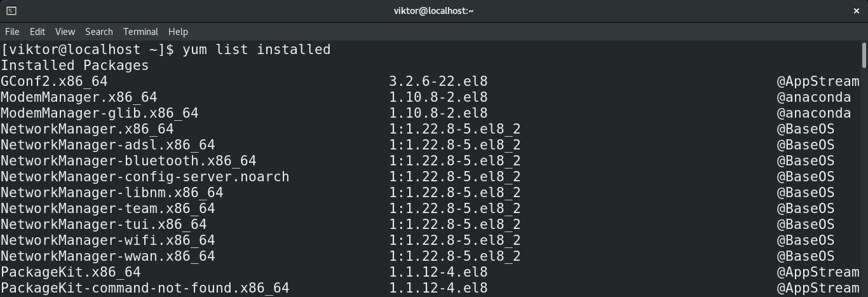Viewport: 868px width, 297px height.
Task: Open the Search menu
Action: 99,31
